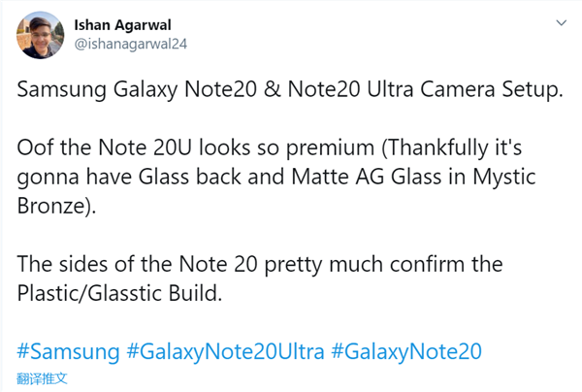
Task: Click Ishan Agarwal's profile avatar
Action: 38,37
